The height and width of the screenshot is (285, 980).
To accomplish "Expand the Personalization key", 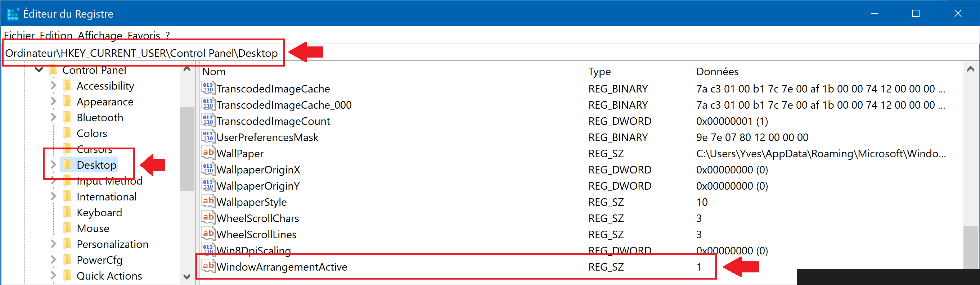I will (x=53, y=244).
